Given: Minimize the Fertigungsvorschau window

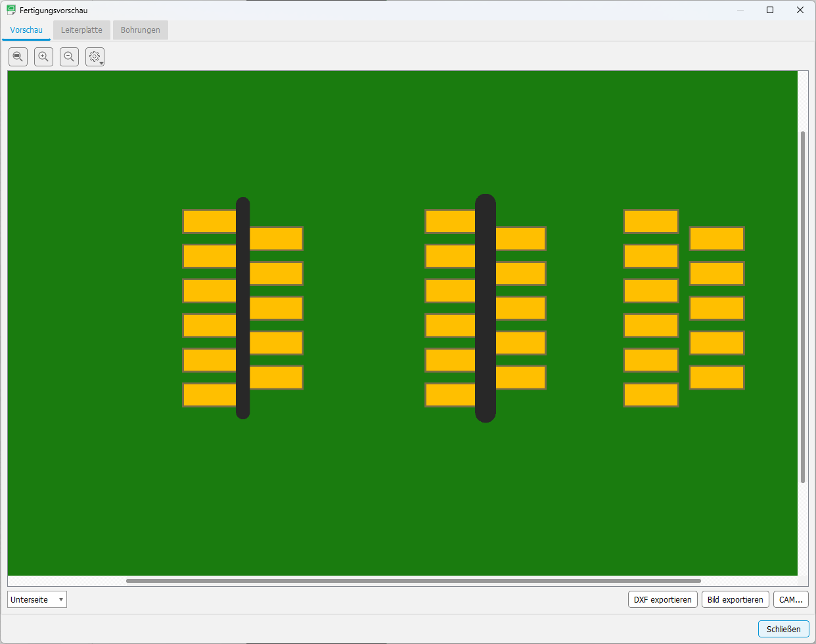Looking at the screenshot, I should point(740,10).
